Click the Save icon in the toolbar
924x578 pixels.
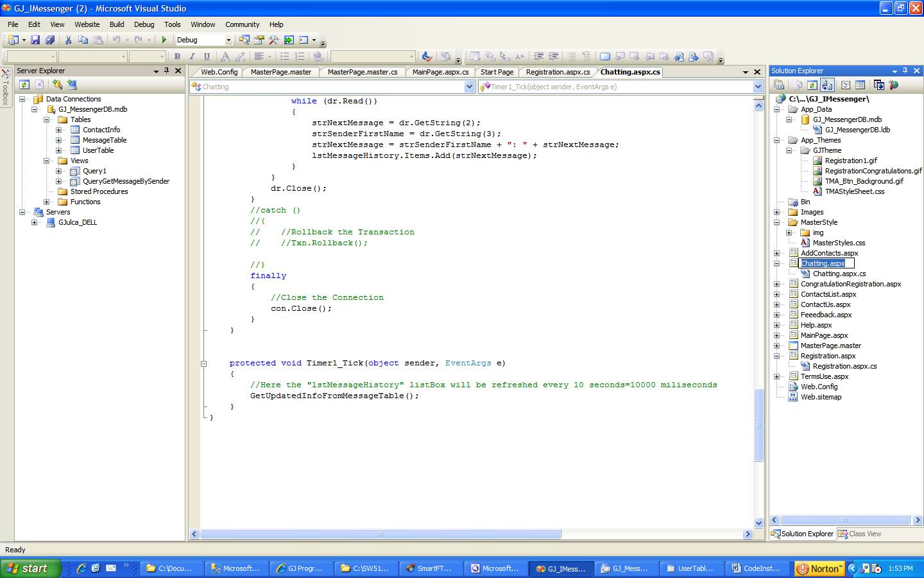[35, 40]
